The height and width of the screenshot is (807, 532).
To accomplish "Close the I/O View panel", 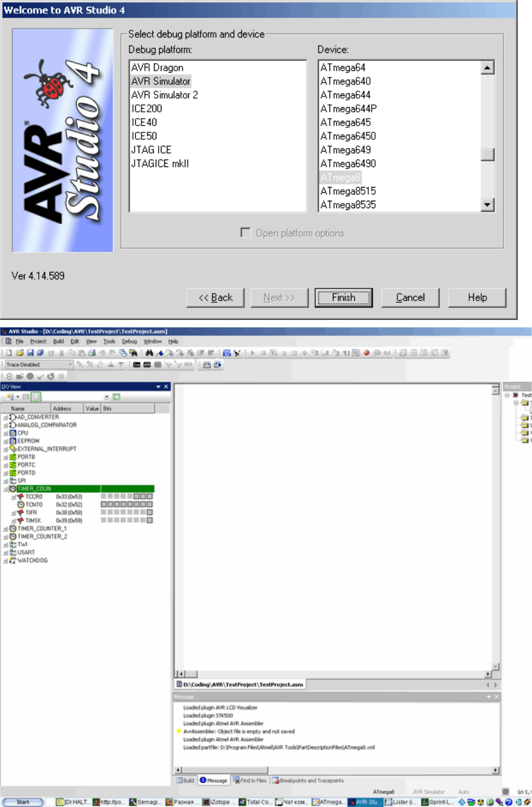I will [166, 387].
